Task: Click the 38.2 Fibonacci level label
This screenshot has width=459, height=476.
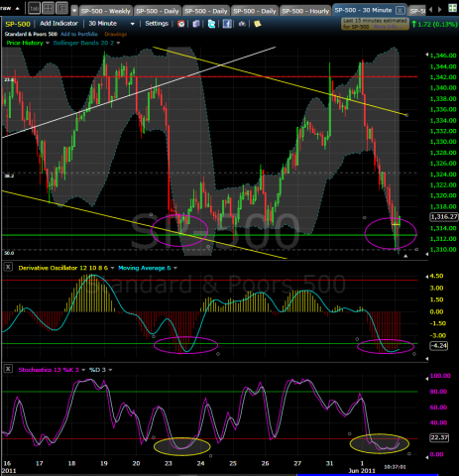Action: coord(9,176)
